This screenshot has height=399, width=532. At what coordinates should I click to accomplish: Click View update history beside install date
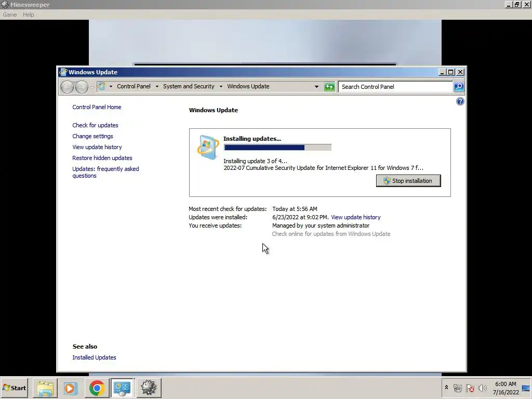[x=355, y=217]
